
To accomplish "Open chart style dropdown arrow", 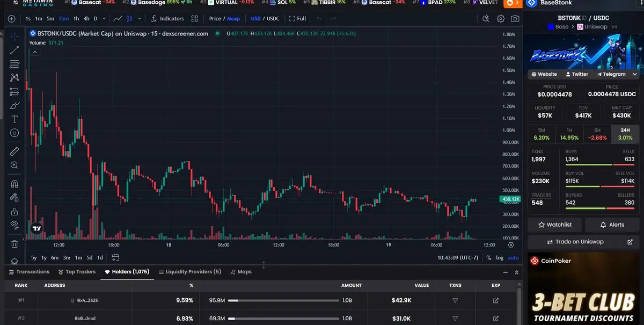I will pyautogui.click(x=140, y=18).
